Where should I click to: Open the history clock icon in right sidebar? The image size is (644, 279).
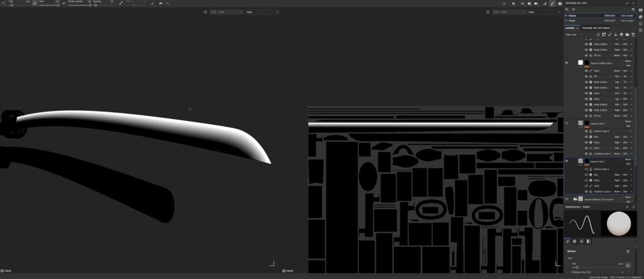click(641, 23)
